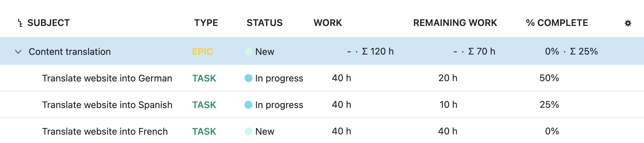Click the In progress dot for Spanish task

pyautogui.click(x=248, y=105)
